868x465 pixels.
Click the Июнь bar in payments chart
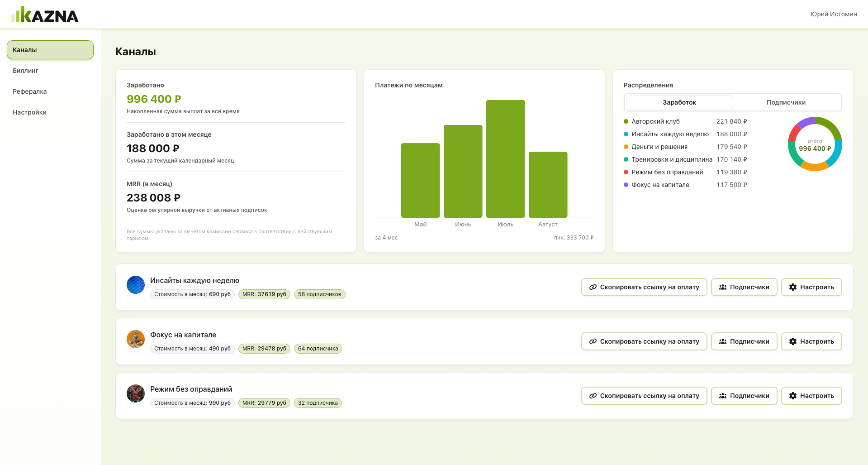[x=463, y=171]
